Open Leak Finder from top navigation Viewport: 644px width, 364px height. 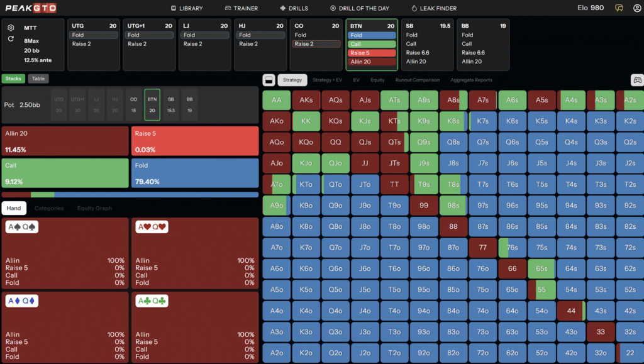coord(434,8)
